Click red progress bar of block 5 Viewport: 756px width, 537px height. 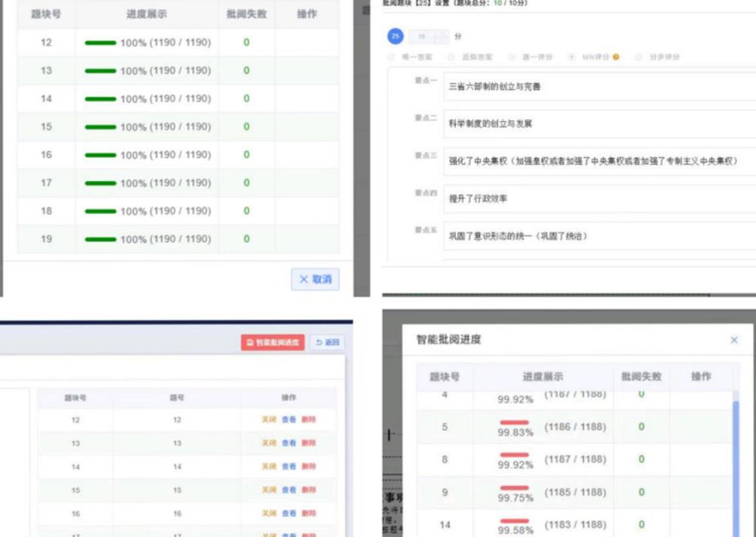(515, 422)
